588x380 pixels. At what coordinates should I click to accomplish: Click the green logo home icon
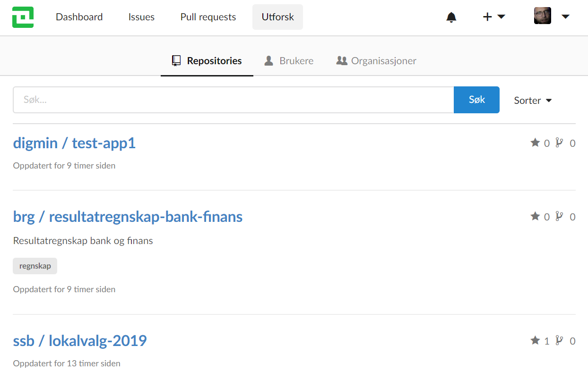click(23, 17)
